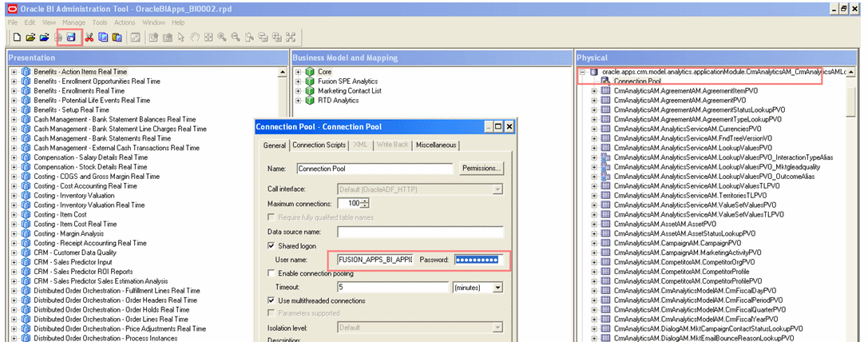The width and height of the screenshot is (868, 342).
Task: Open the Window menu
Action: (x=153, y=22)
